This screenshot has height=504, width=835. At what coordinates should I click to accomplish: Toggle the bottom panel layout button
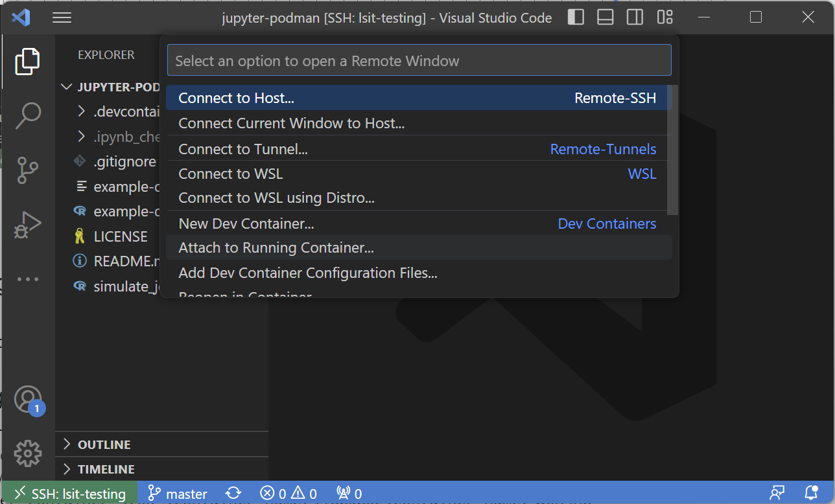click(x=605, y=17)
